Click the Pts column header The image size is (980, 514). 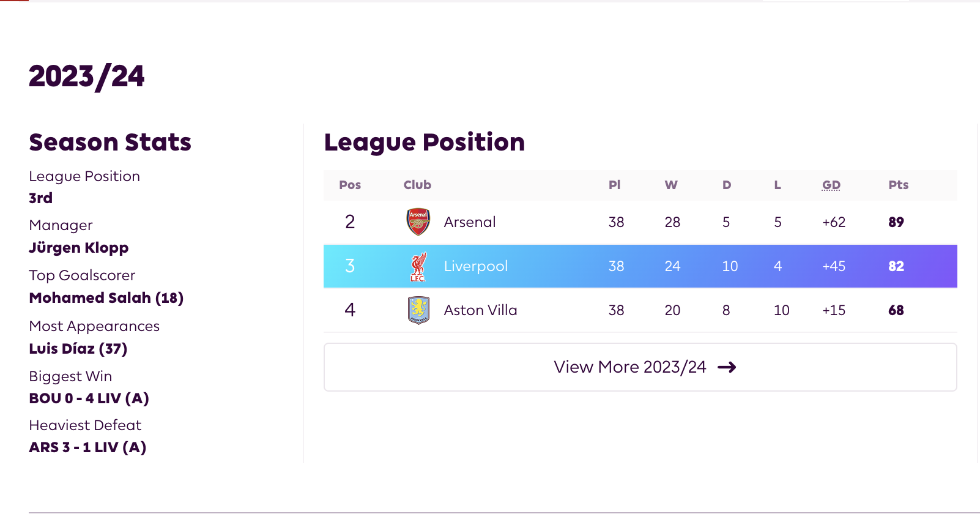click(898, 185)
